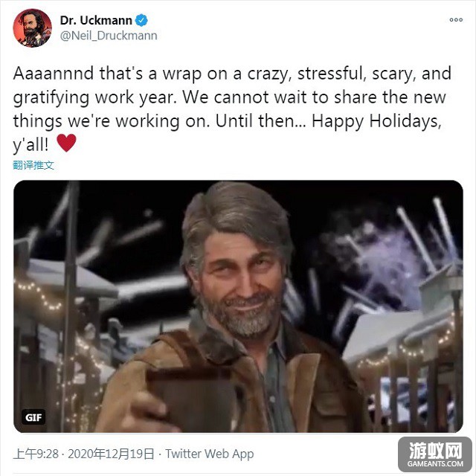Image resolution: width=476 pixels, height=476 pixels.
Task: Click the Happy Holidays phrase in the tweet
Action: [376, 121]
